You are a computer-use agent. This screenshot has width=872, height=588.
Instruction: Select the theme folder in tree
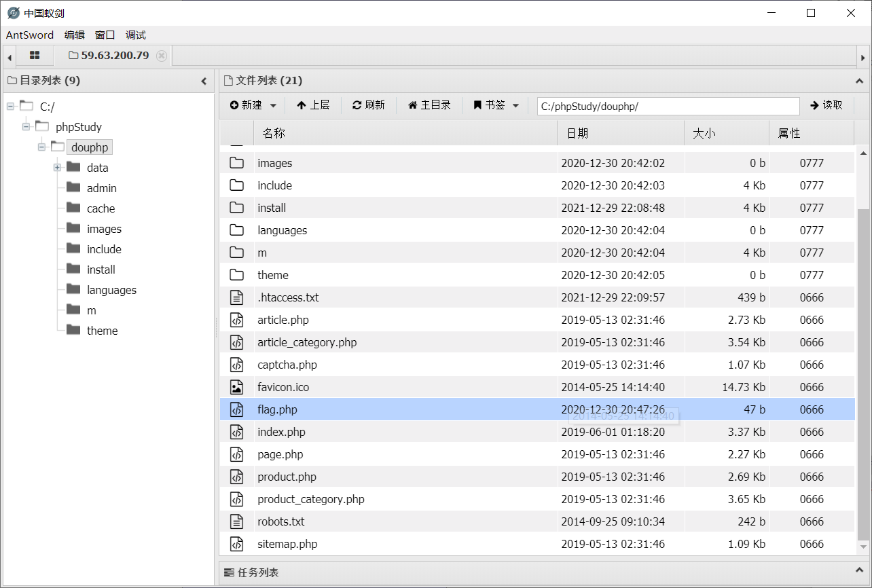(x=102, y=331)
